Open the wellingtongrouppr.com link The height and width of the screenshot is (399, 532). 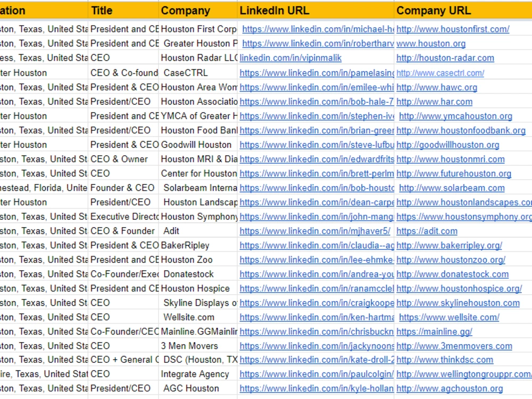click(x=464, y=374)
